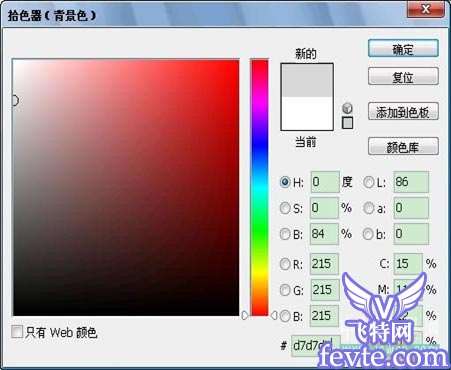
Task: Click the 复位 reset button
Action: 403,77
